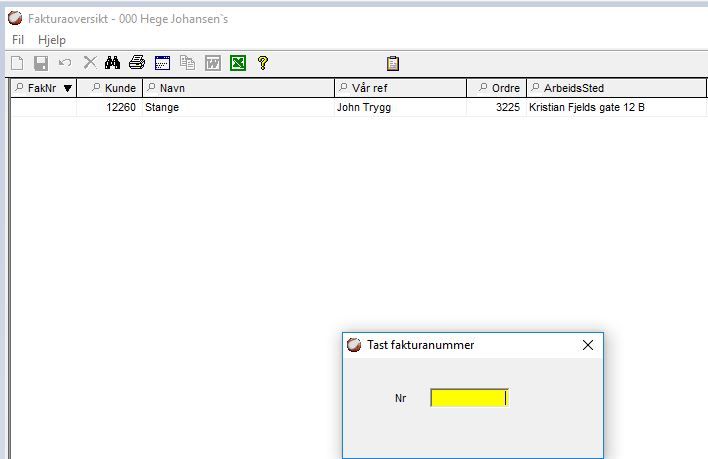Click the Tast fakturanummer dialog app icon
Image resolution: width=708 pixels, height=459 pixels.
click(354, 345)
